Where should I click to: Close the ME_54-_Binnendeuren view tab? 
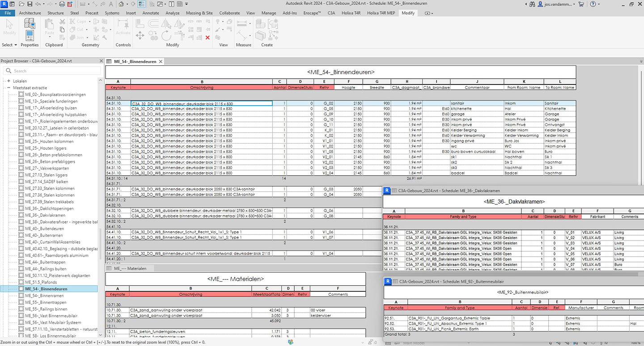[x=161, y=61]
